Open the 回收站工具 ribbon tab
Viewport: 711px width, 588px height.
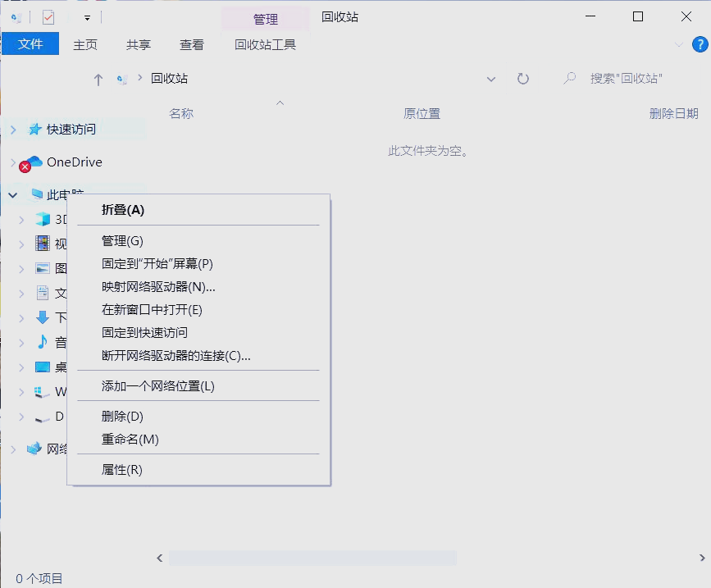click(265, 44)
